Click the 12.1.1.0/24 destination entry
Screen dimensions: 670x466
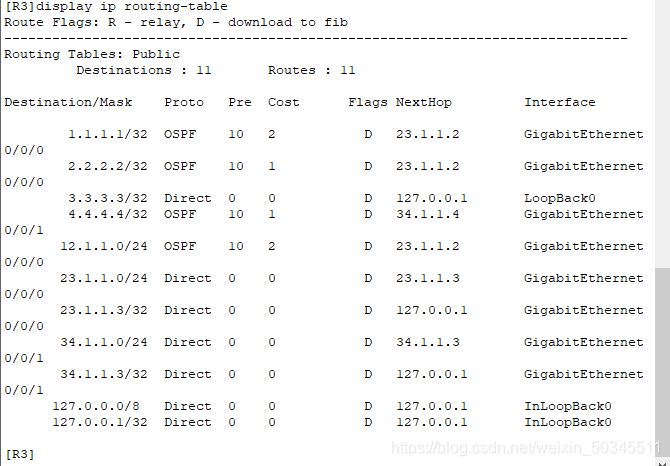tap(104, 246)
